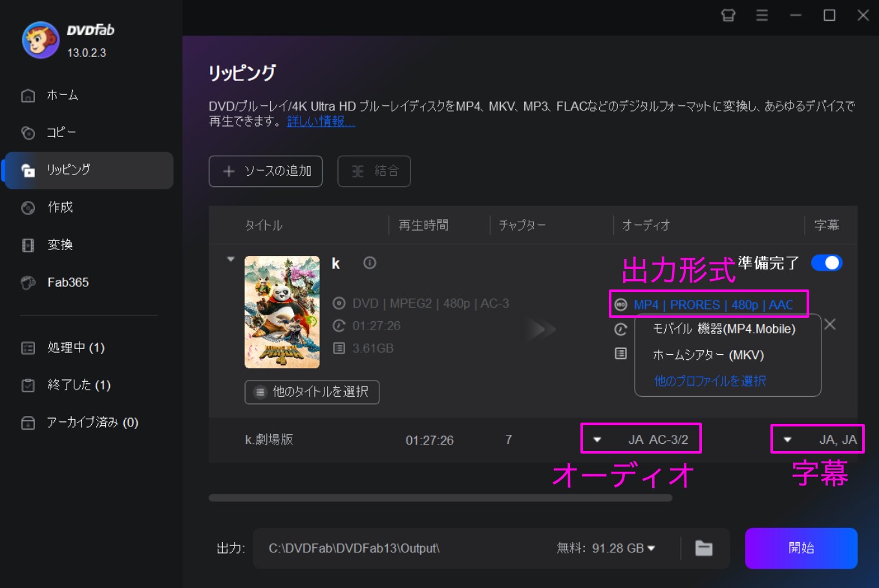Click the source disc format icon
Viewport: 879px width, 588px height.
pyautogui.click(x=339, y=304)
